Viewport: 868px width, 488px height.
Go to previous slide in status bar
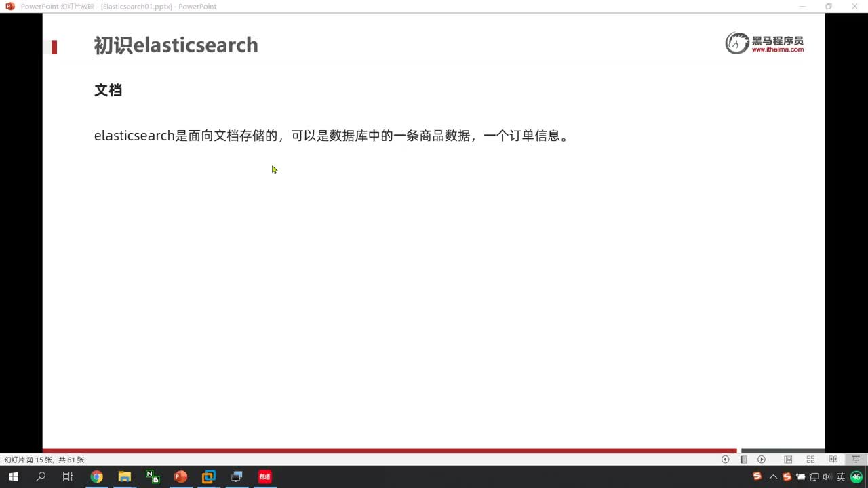(725, 460)
